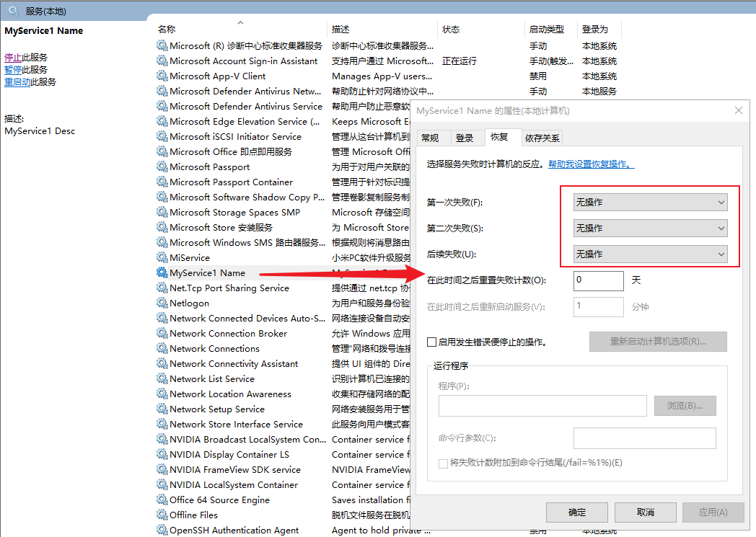Open the 第一次失败 dropdown
756x537 pixels.
click(x=650, y=203)
